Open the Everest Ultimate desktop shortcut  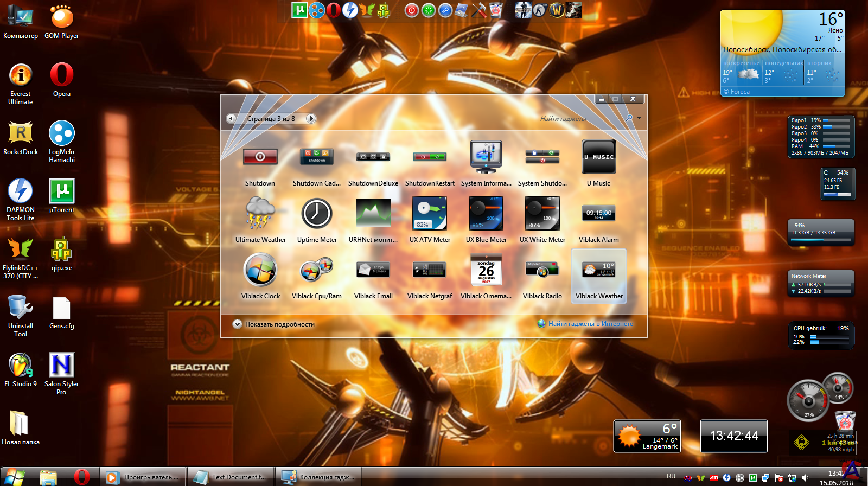21,75
